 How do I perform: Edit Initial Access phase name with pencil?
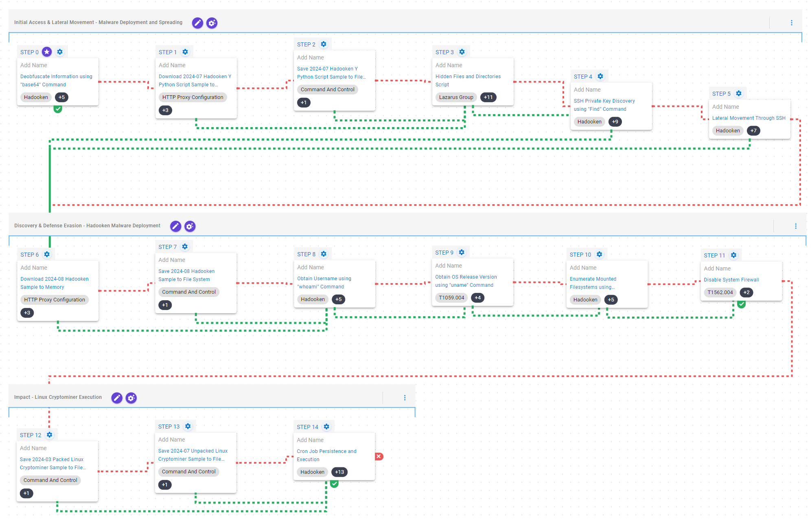point(197,23)
